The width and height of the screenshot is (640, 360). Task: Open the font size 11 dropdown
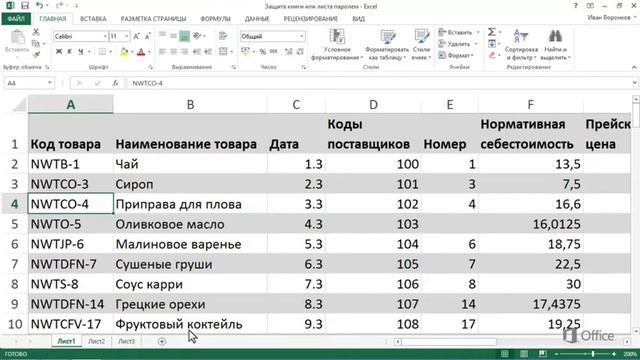point(127,36)
